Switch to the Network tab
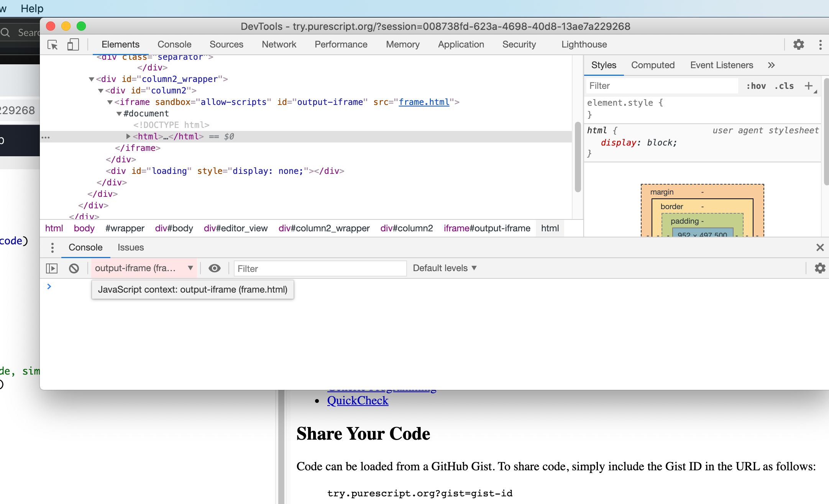Screen dimensions: 829x504 pyautogui.click(x=279, y=44)
